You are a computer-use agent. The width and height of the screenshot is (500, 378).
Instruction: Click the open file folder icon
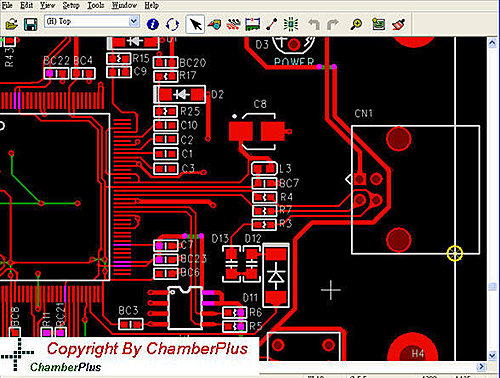(12, 24)
